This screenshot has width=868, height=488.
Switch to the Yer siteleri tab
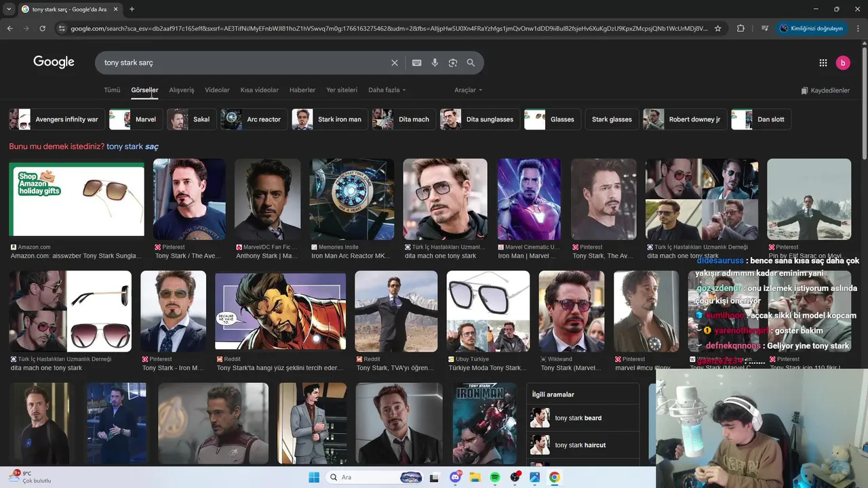[x=342, y=89]
